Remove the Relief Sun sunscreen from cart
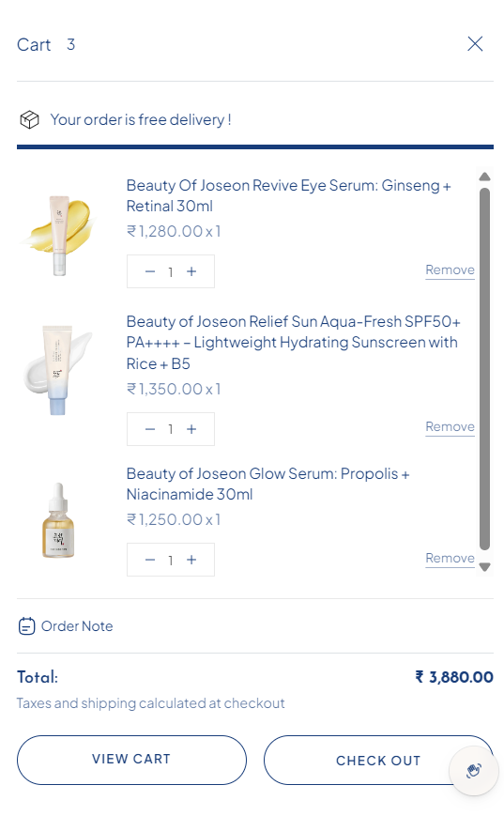This screenshot has width=504, height=816. [x=450, y=426]
